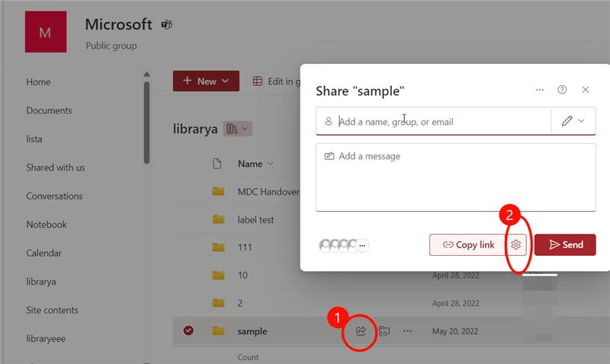Open Notebook navigation link

coord(47,225)
